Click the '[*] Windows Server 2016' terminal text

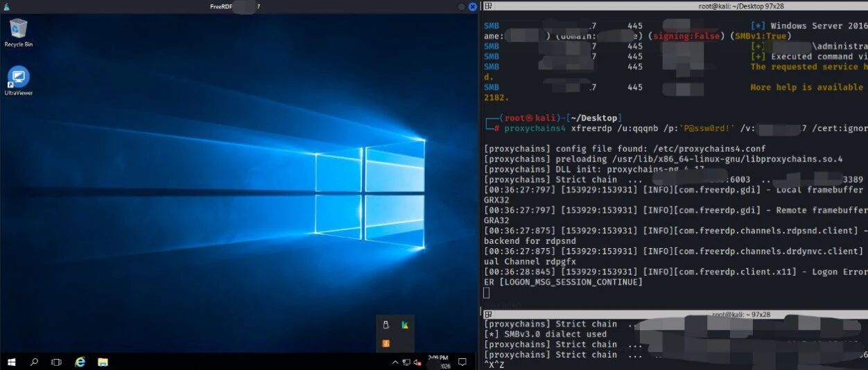click(809, 26)
